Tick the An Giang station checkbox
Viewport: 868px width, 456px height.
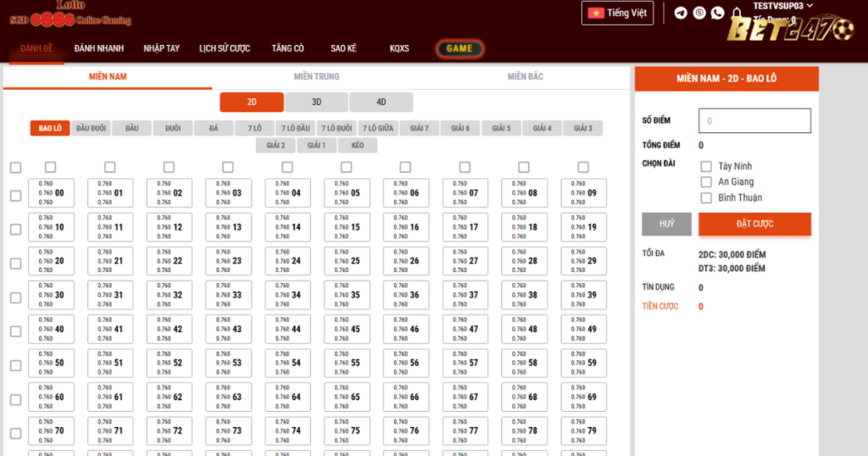click(706, 181)
